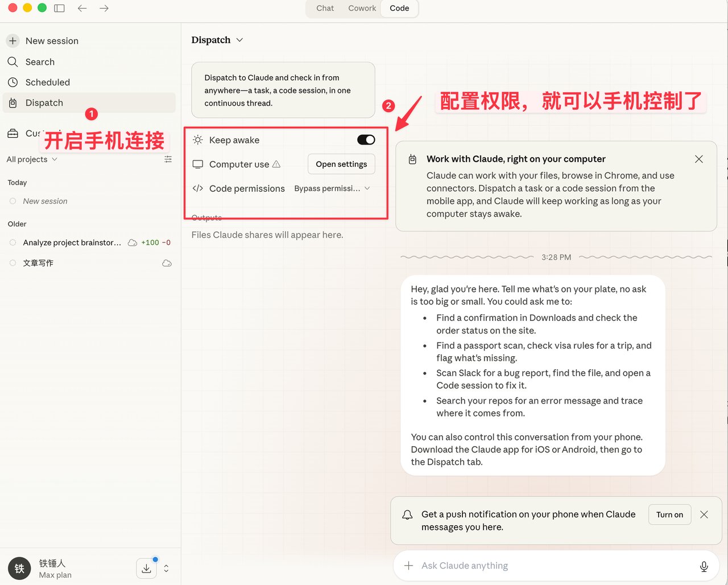
Task: Open Search in the sidebar
Action: tap(90, 61)
